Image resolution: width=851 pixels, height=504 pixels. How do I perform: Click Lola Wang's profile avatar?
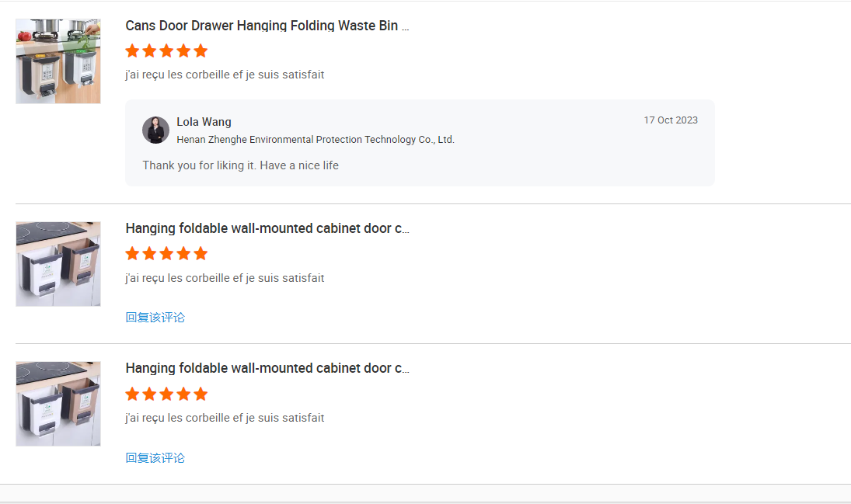(155, 130)
